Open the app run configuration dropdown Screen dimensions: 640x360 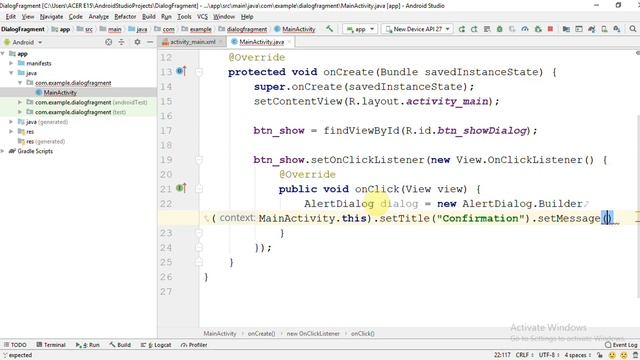(x=360, y=29)
